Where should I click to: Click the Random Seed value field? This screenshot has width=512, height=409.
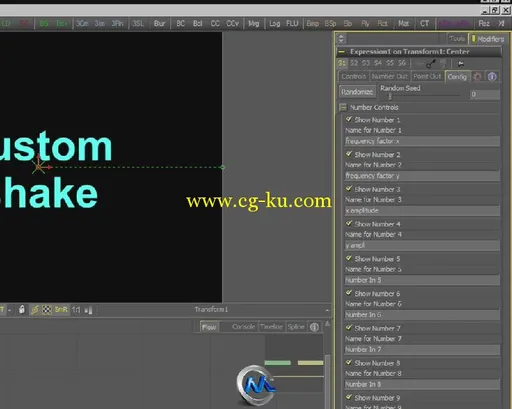tap(485, 95)
